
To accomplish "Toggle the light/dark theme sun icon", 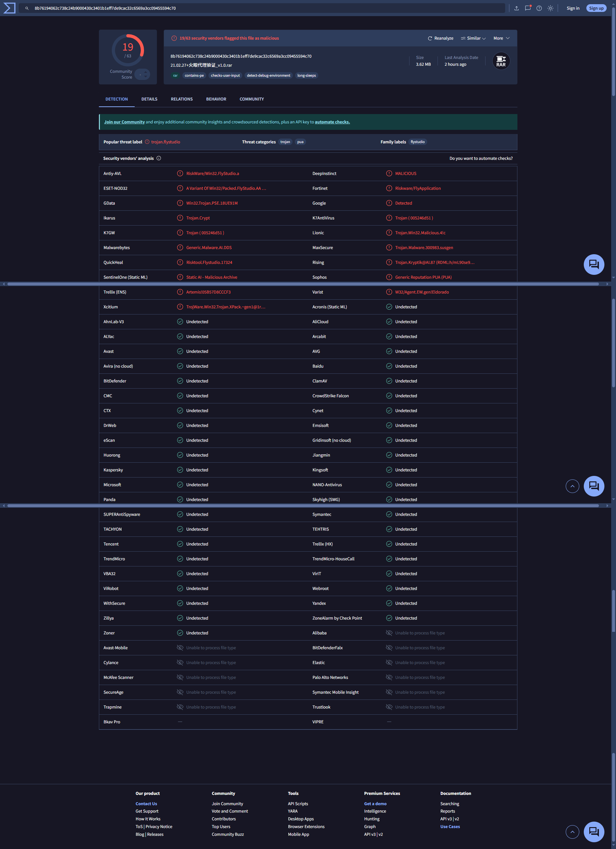I will [x=550, y=8].
